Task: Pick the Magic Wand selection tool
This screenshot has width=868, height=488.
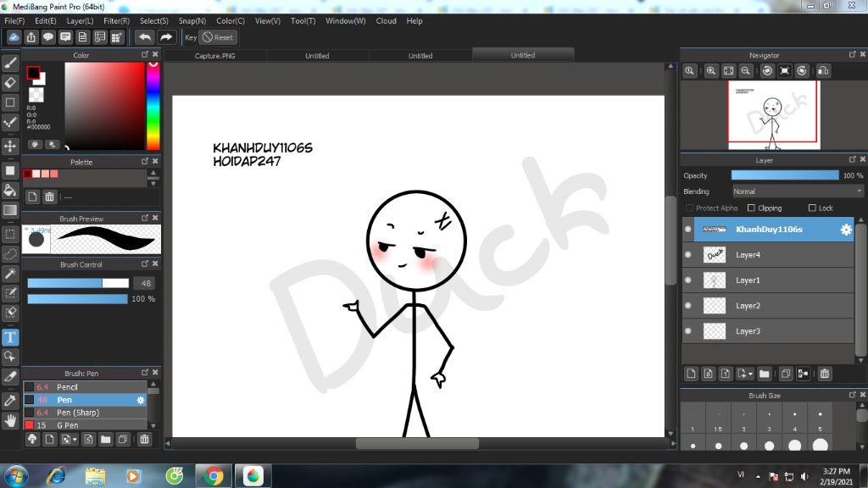Action: (x=10, y=274)
